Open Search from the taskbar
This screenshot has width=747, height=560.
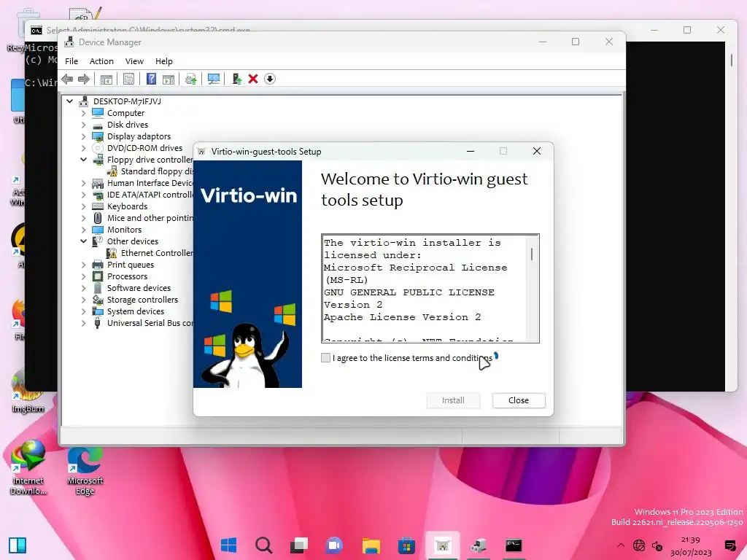[263, 545]
